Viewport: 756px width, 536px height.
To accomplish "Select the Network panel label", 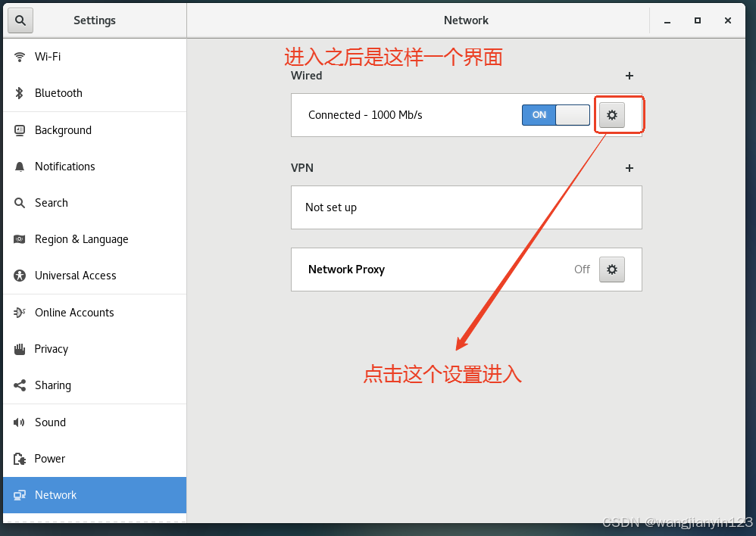I will tap(55, 495).
